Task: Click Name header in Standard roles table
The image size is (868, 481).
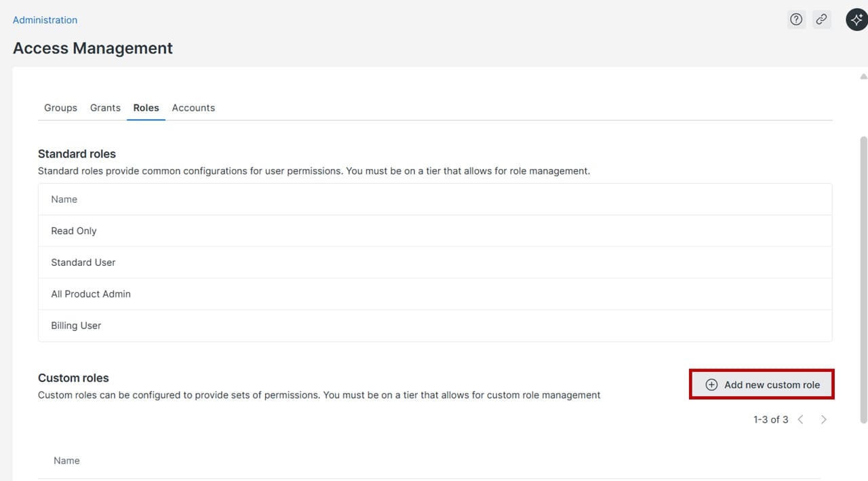Action: tap(64, 199)
